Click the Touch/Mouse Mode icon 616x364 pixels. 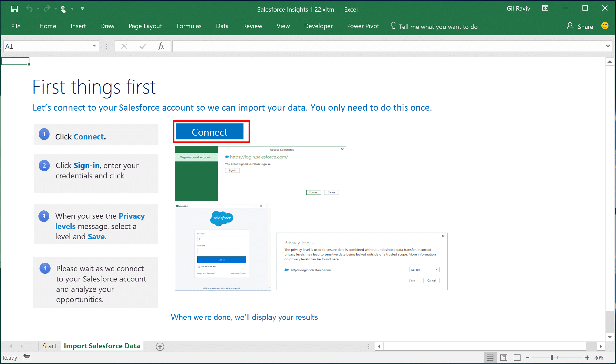(63, 9)
